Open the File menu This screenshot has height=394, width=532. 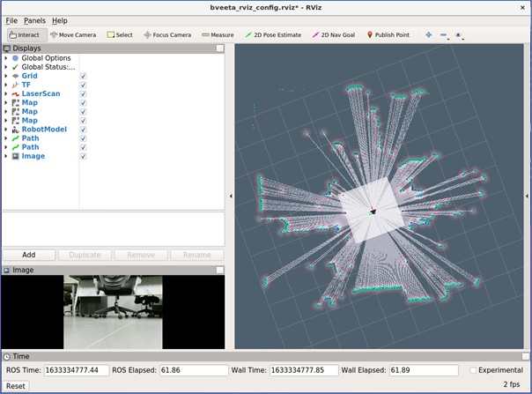(x=11, y=20)
